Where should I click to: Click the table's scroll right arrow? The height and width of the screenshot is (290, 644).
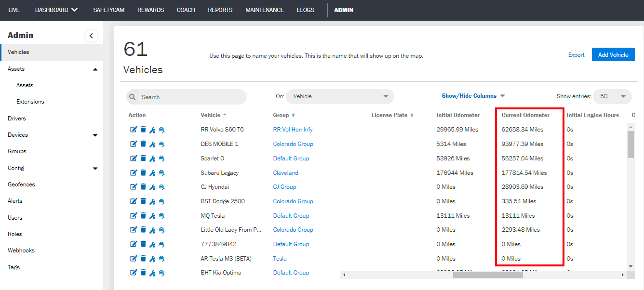click(x=623, y=275)
